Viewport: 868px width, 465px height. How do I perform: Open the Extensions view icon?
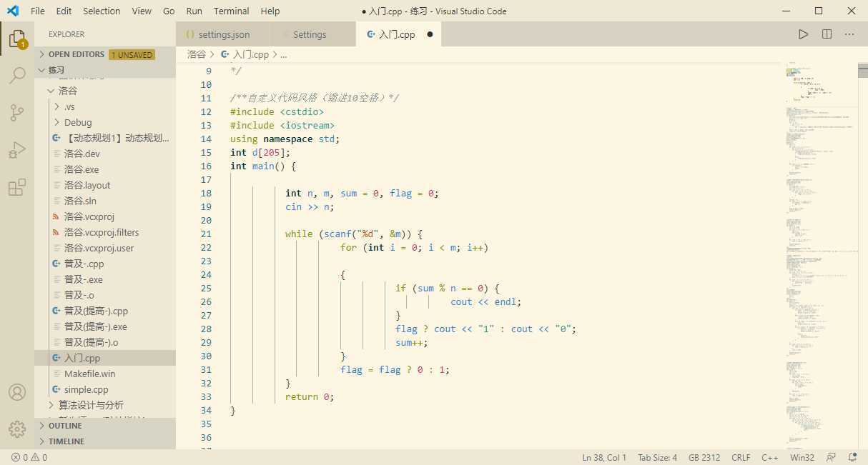click(17, 187)
